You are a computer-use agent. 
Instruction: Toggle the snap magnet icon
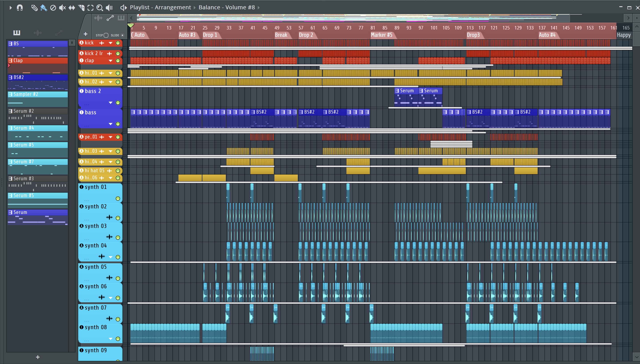[20, 8]
